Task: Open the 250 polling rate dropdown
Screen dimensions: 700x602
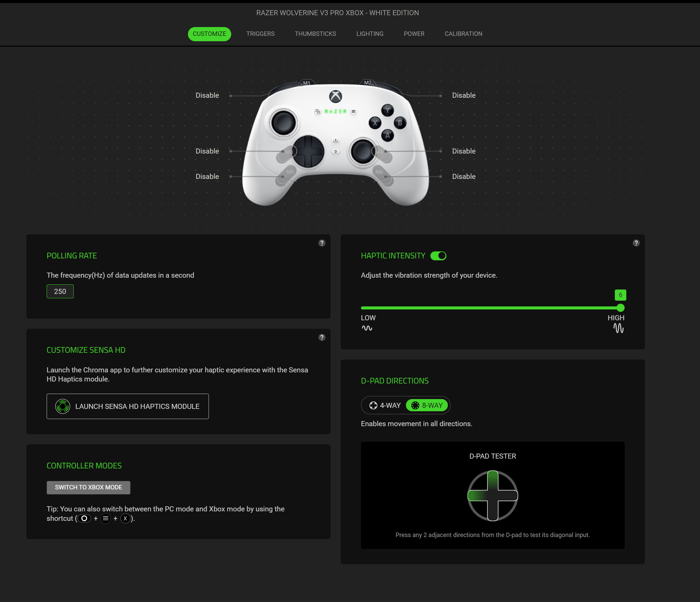Action: pos(60,291)
